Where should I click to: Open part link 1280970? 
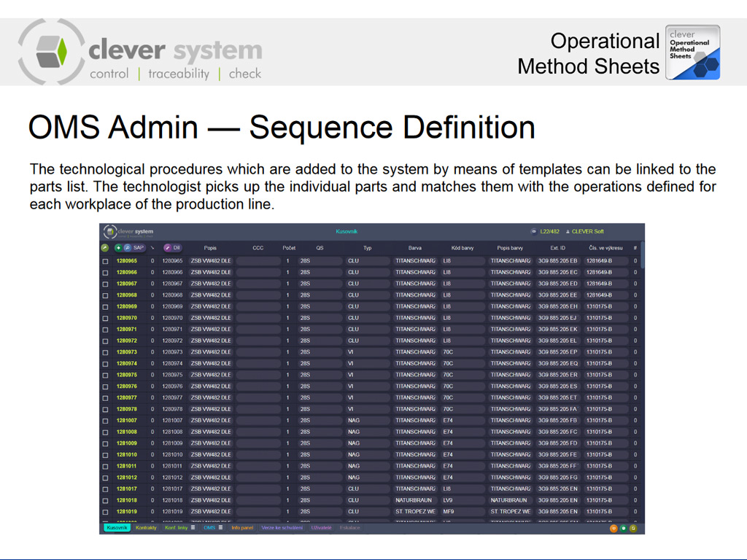(127, 318)
